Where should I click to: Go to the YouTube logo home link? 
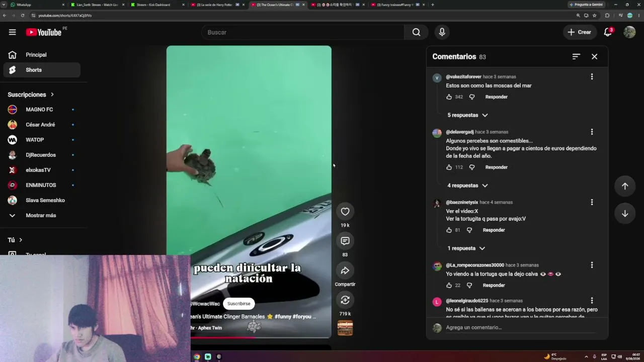click(x=43, y=32)
